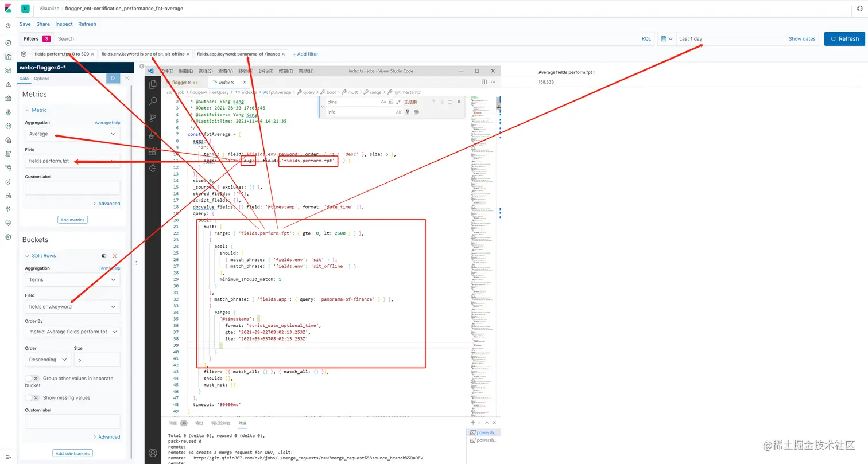Open the 问题 panel tab
868x464 pixels.
[172, 423]
